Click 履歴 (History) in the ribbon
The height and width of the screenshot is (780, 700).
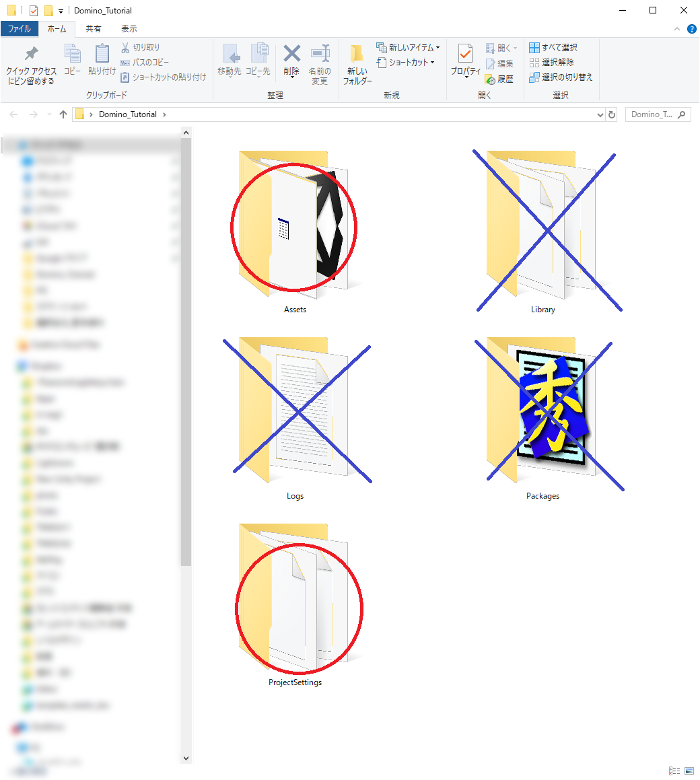click(499, 79)
